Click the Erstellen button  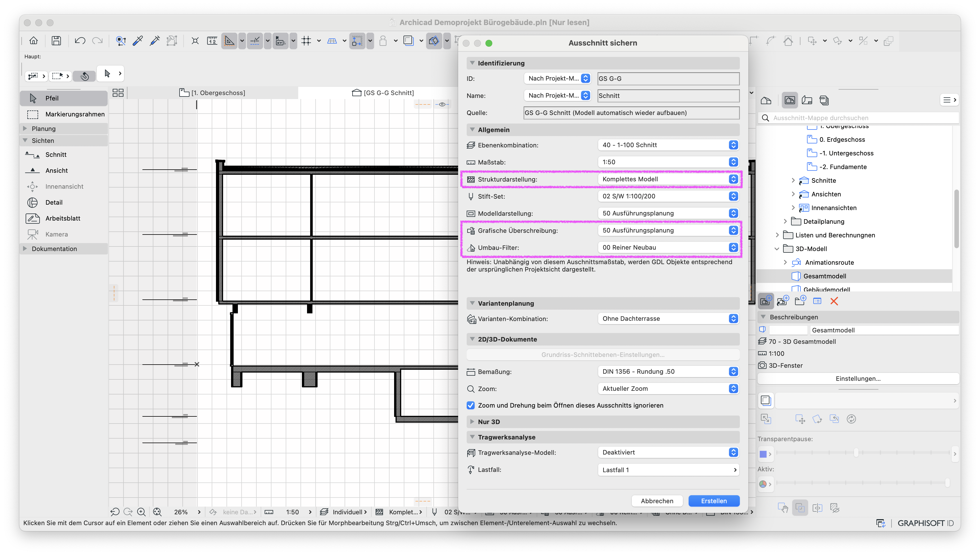tap(714, 501)
